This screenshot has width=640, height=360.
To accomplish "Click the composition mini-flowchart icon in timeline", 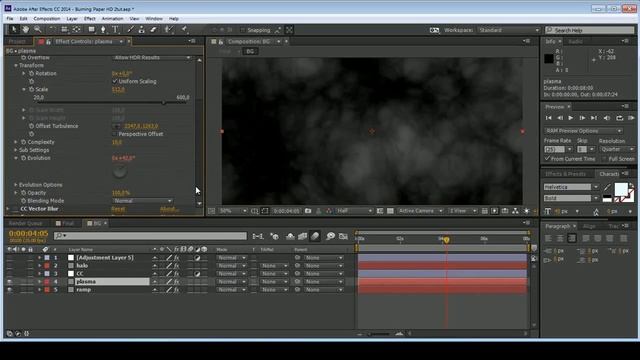I will tap(258, 236).
